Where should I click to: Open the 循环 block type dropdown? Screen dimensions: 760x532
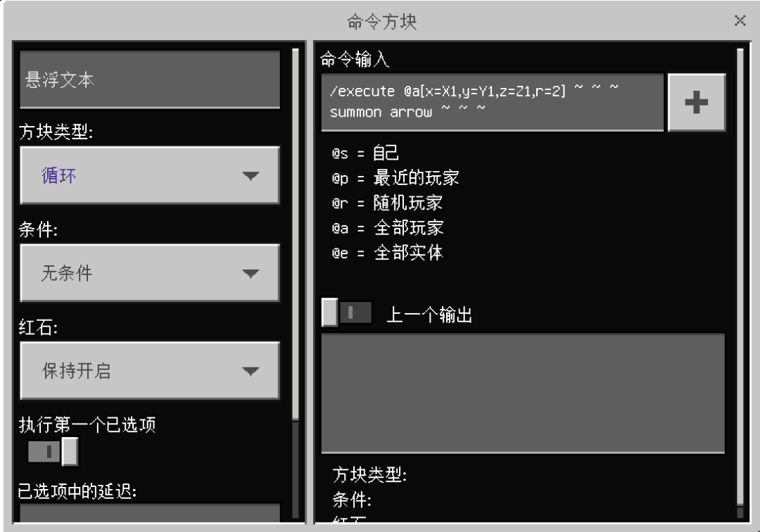[x=150, y=175]
